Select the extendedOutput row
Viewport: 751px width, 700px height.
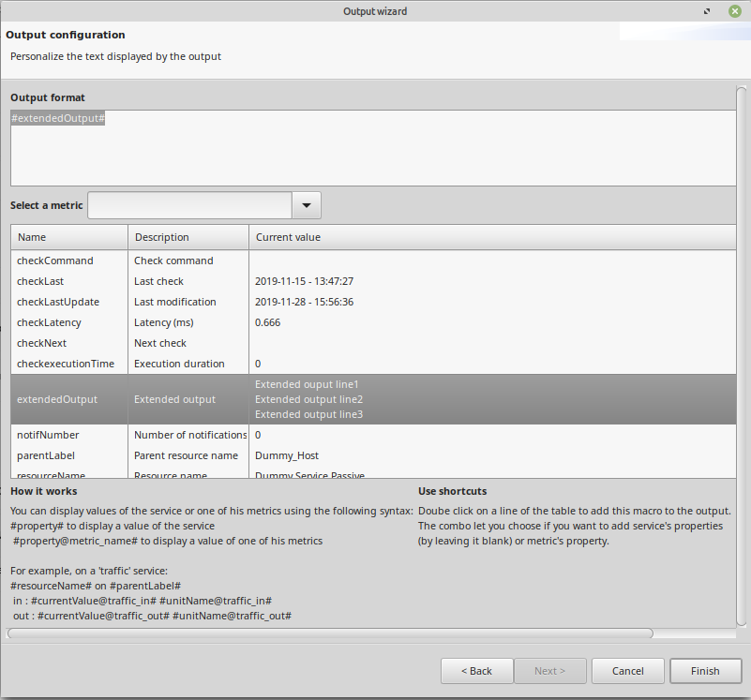[x=373, y=399]
